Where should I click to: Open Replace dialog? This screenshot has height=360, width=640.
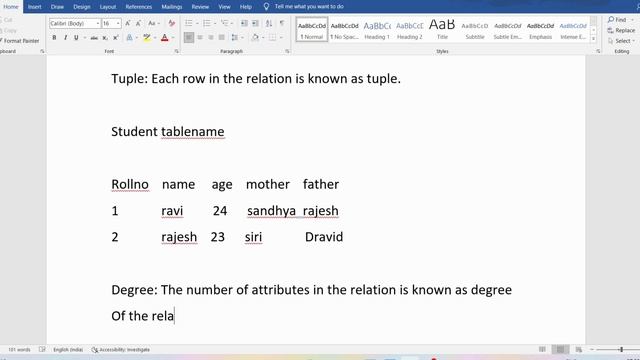(x=621, y=30)
